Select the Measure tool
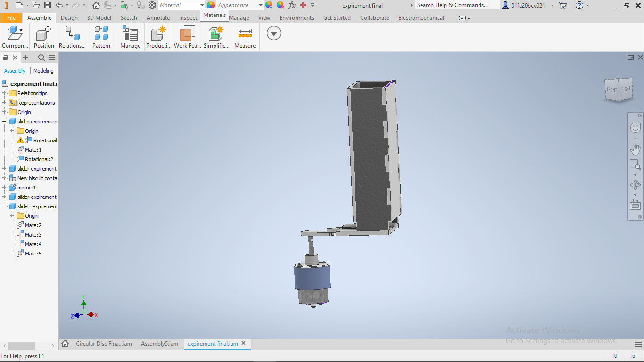The height and width of the screenshot is (362, 644). [245, 37]
